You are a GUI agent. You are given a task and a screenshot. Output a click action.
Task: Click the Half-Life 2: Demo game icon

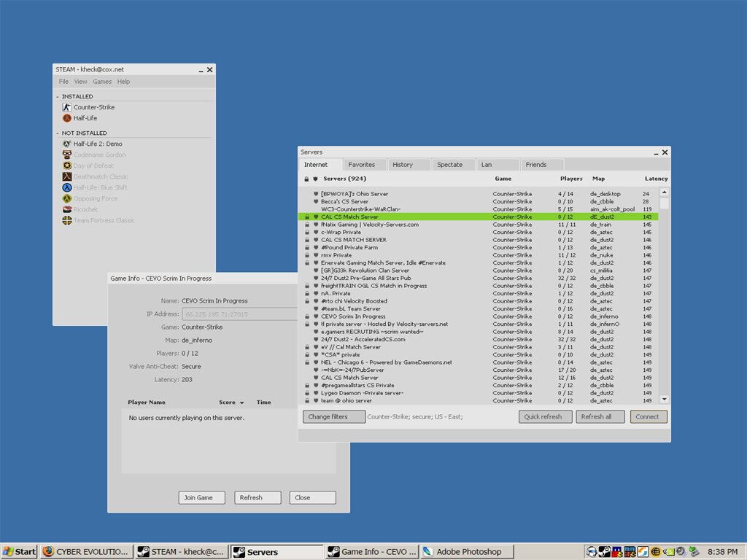(66, 144)
